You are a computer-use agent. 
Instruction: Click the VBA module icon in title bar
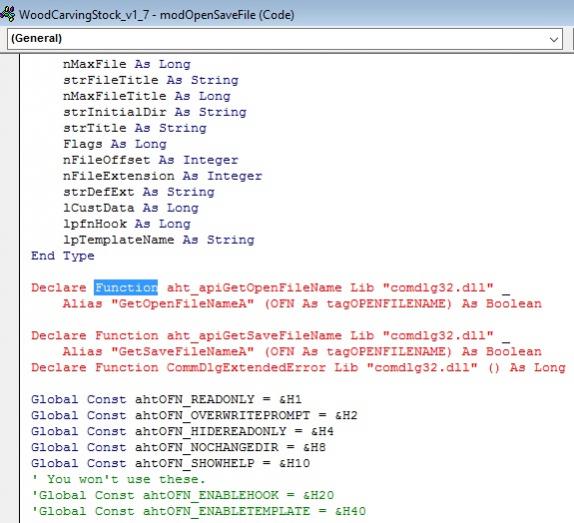(x=7, y=15)
